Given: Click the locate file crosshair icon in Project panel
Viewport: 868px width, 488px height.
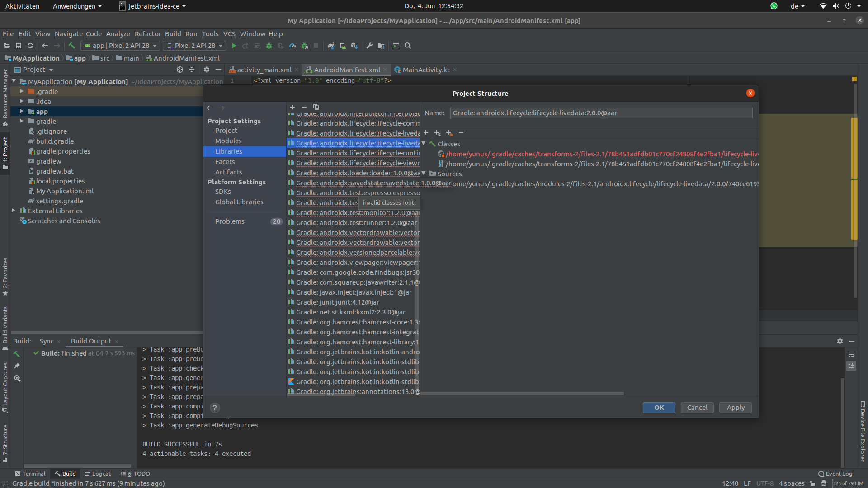Looking at the screenshot, I should 180,70.
